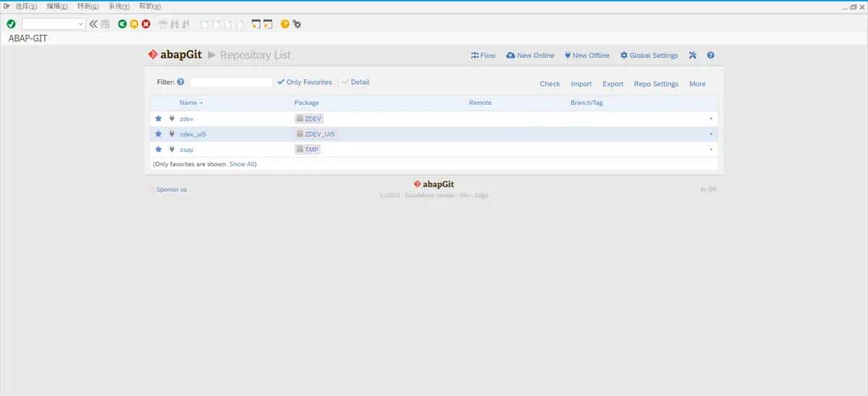Click the ZDEV package link
The width and height of the screenshot is (868, 396).
[x=309, y=119]
